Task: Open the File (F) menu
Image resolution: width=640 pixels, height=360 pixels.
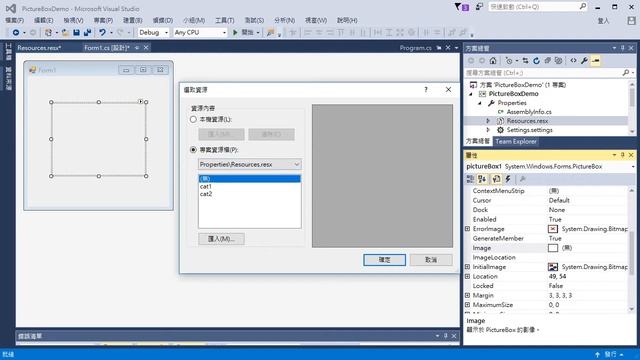Action: pyautogui.click(x=14, y=20)
